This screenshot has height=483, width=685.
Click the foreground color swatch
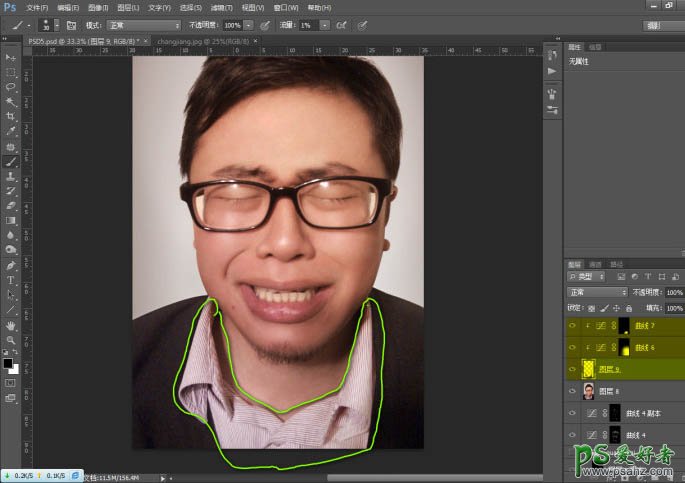coord(8,362)
